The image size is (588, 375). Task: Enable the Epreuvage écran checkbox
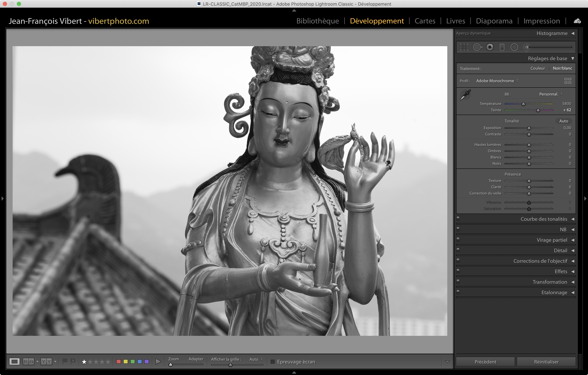(x=273, y=362)
